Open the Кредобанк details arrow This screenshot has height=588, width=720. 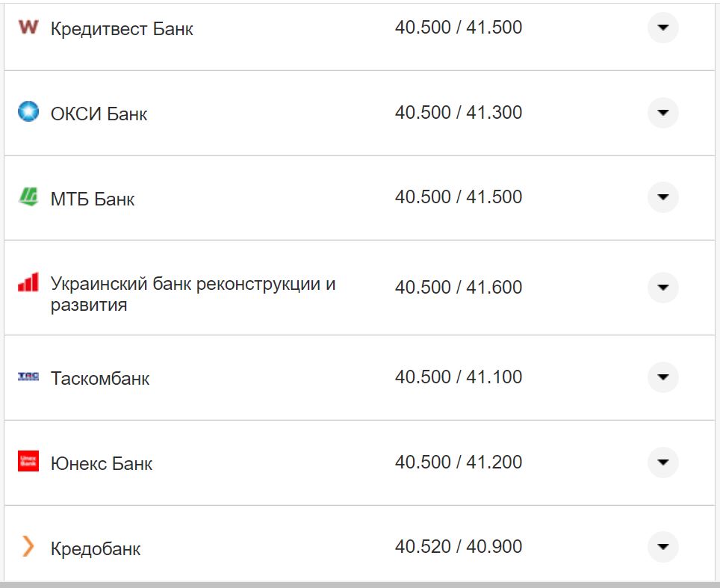(x=662, y=547)
